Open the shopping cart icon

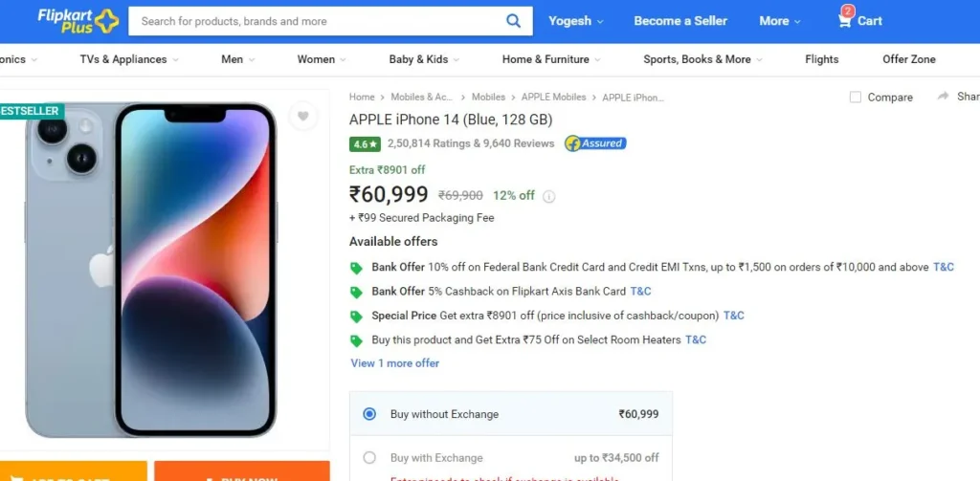click(844, 21)
